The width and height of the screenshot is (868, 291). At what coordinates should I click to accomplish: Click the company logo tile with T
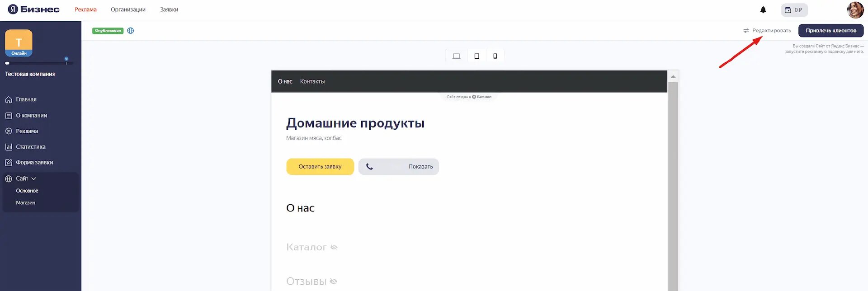(x=19, y=43)
